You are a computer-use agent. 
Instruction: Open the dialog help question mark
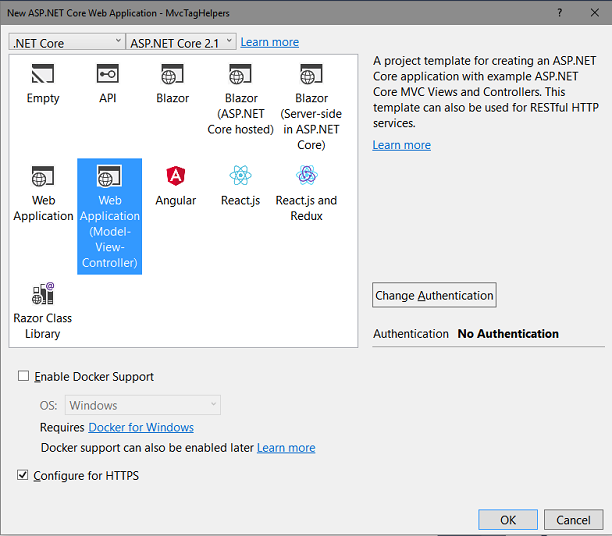click(560, 12)
